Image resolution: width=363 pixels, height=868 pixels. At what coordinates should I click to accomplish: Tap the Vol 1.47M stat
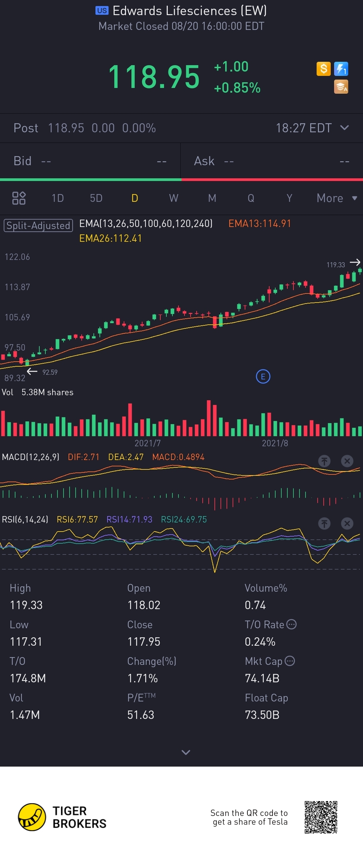point(25,706)
